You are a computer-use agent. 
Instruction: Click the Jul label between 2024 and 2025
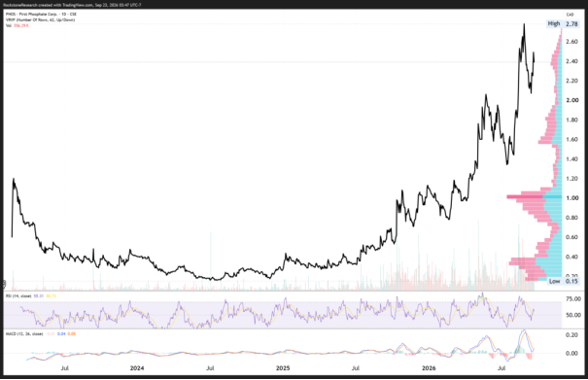point(210,368)
